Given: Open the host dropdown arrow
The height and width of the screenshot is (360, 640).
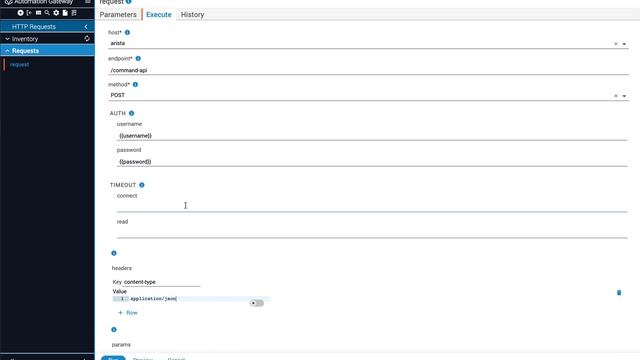Looking at the screenshot, I should pos(624,44).
